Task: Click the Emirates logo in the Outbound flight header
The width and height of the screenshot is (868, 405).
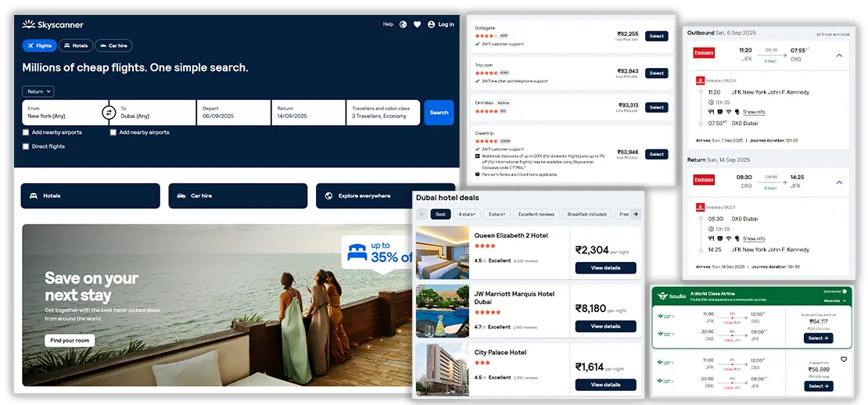Action: 704,53
